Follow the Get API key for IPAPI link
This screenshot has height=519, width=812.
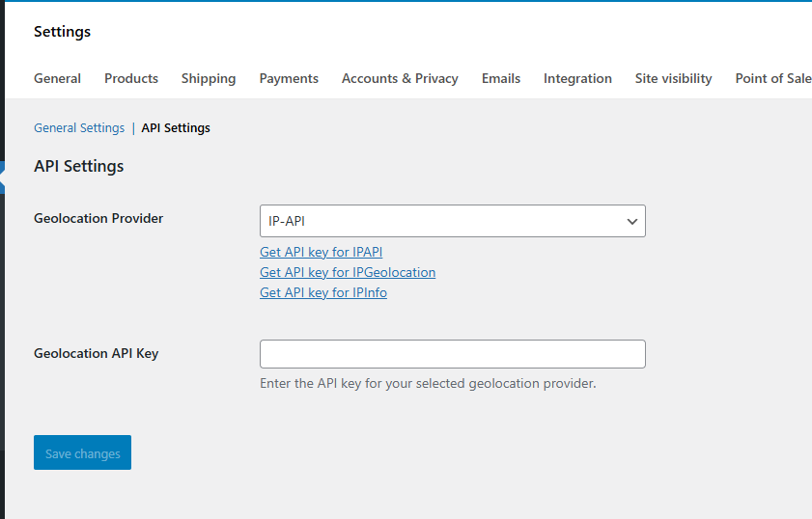point(322,252)
